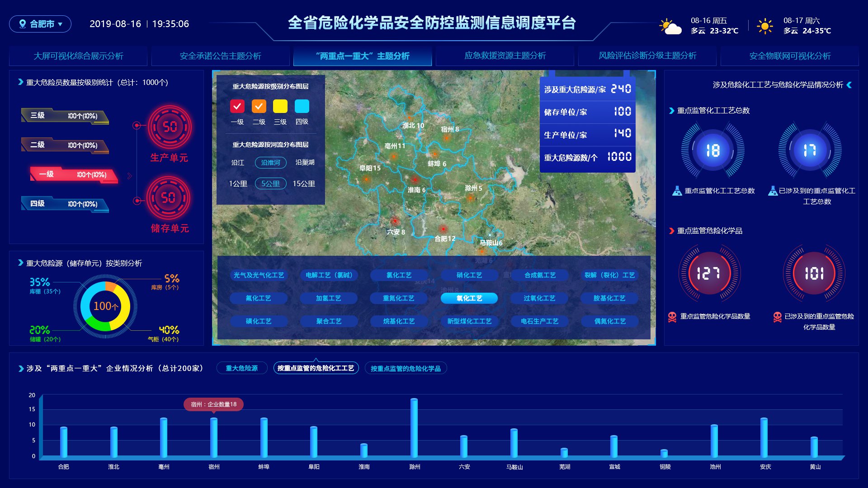Viewport: 868px width, 488px height.
Task: Select the 光气及光气化工艺 process filter
Action: click(259, 275)
